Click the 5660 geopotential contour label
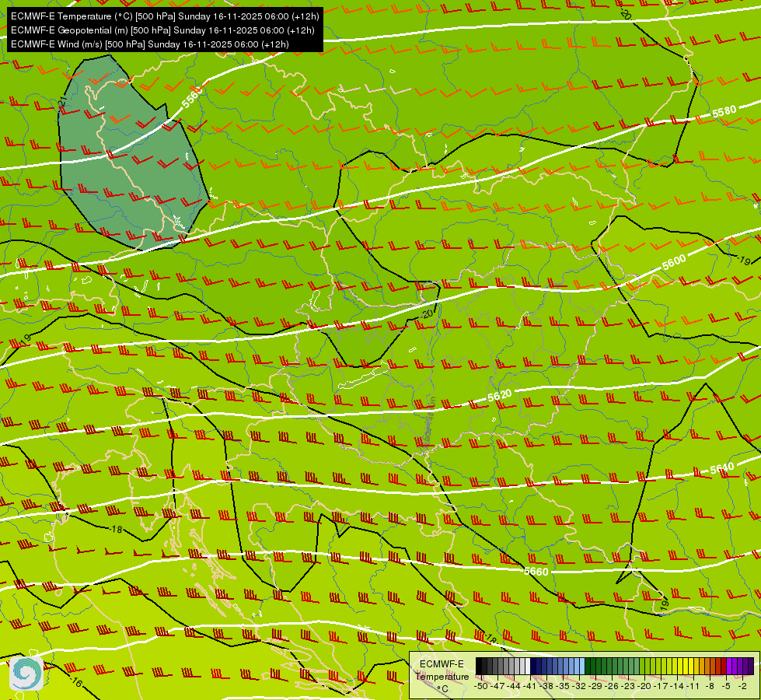The image size is (761, 700). 536,572
